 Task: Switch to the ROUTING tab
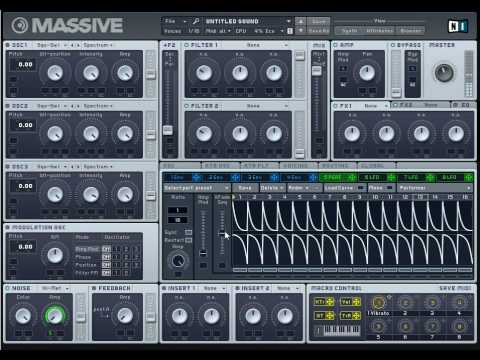pyautogui.click(x=338, y=166)
